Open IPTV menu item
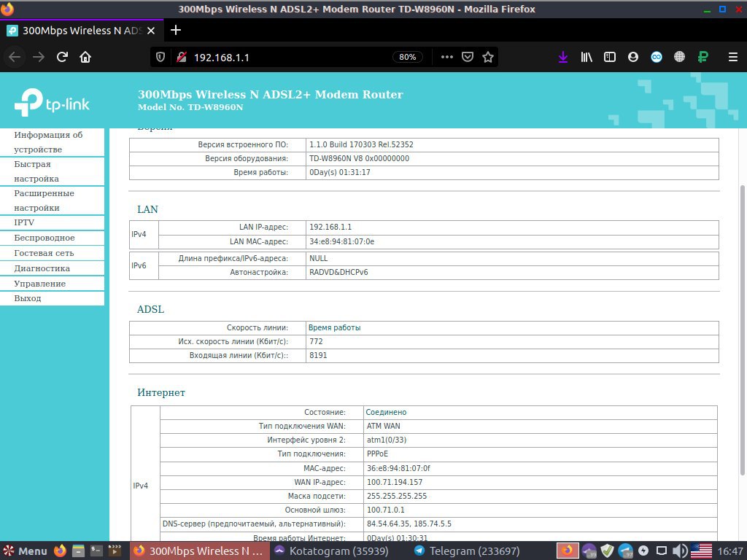The width and height of the screenshot is (747, 560). pyautogui.click(x=52, y=222)
